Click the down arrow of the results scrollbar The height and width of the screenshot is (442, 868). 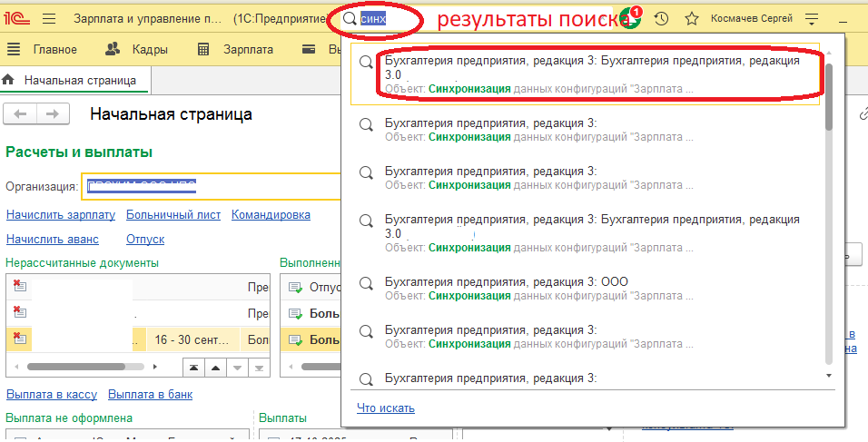(x=829, y=376)
